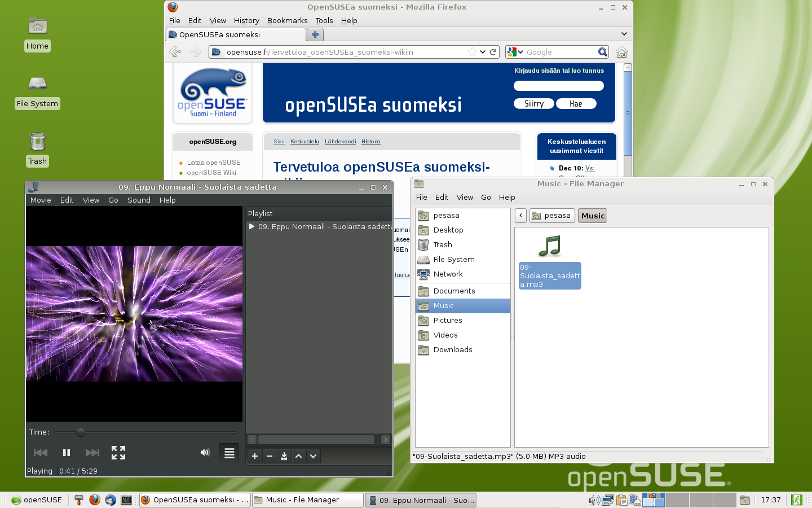Click the openSUSE Suomi-Finland logo
The image size is (812, 508).
point(213,93)
